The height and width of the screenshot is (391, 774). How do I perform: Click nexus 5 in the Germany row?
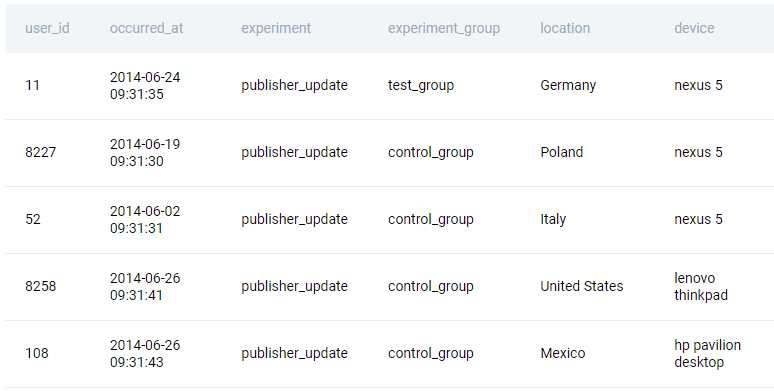point(698,85)
